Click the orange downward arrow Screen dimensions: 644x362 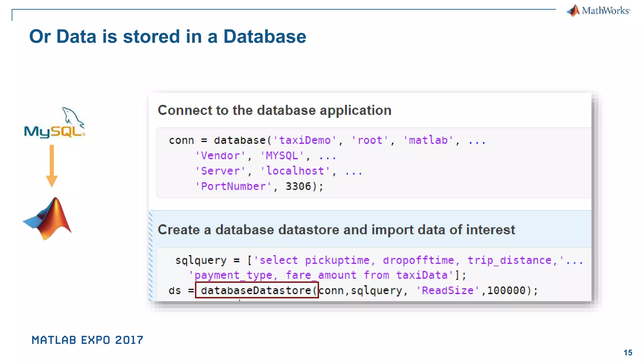52,166
